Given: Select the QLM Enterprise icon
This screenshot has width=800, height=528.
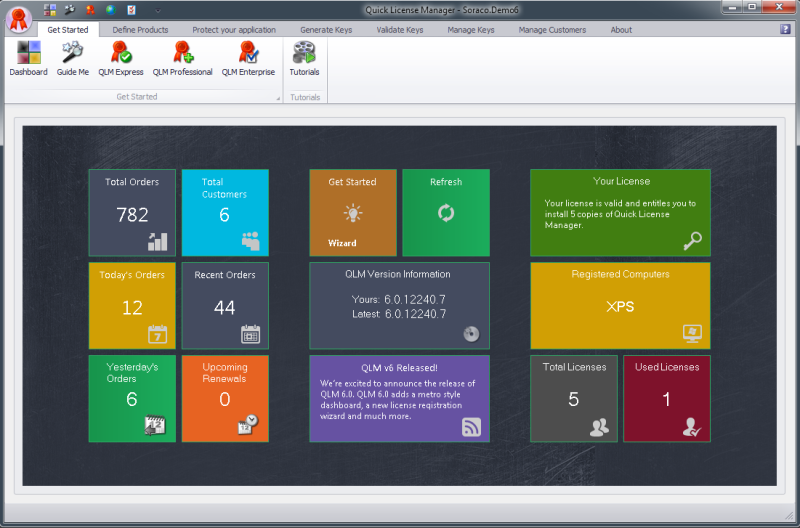Looking at the screenshot, I should pos(248,53).
